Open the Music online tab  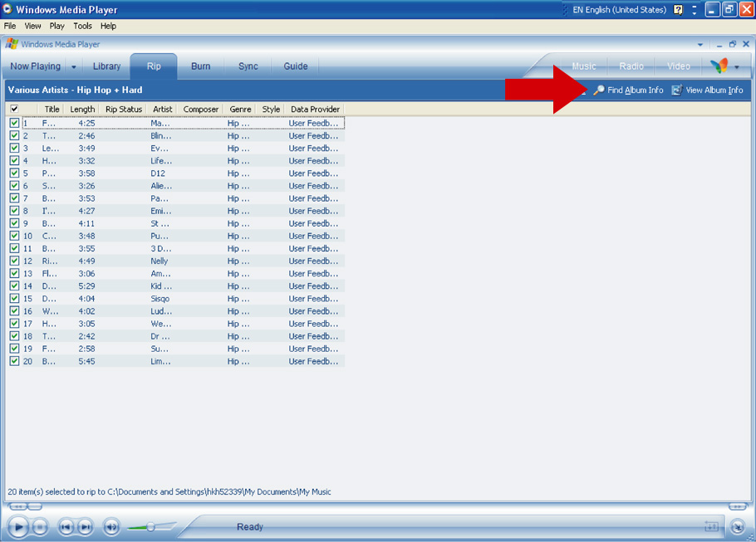click(x=584, y=66)
